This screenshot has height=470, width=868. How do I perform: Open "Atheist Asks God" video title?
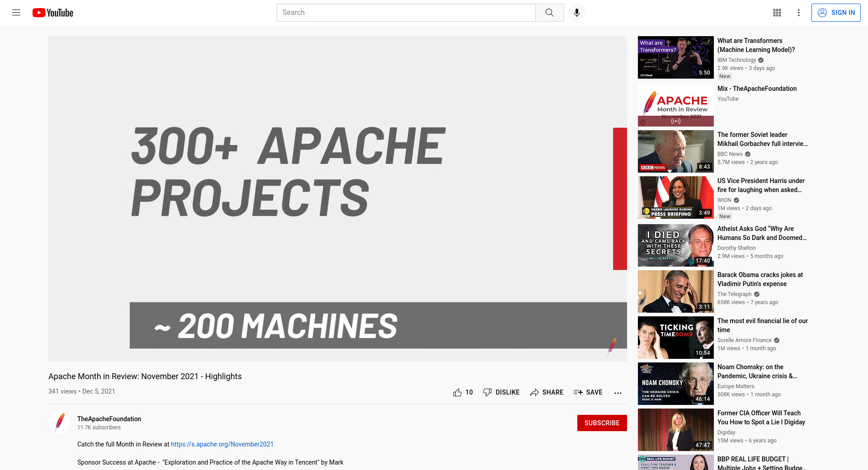[762, 233]
